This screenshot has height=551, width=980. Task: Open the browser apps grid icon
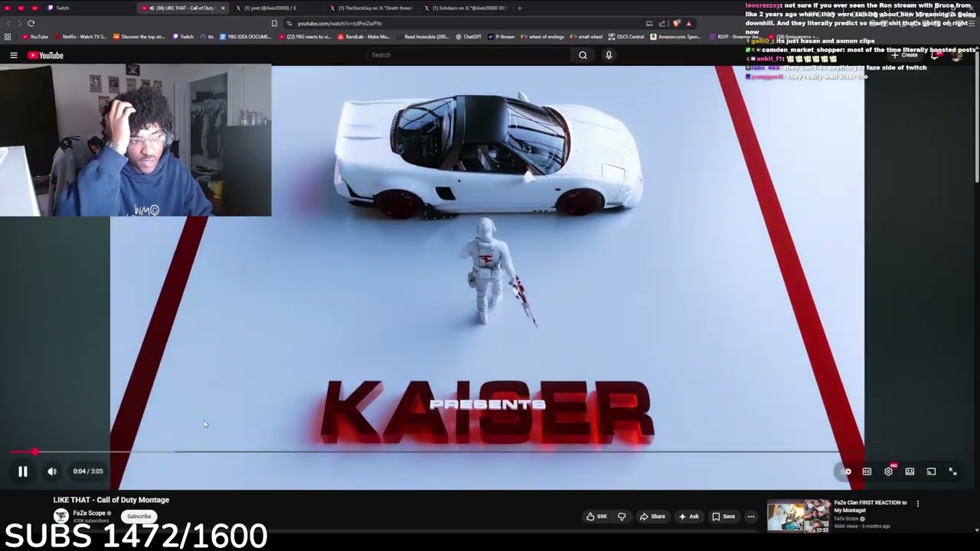click(8, 37)
